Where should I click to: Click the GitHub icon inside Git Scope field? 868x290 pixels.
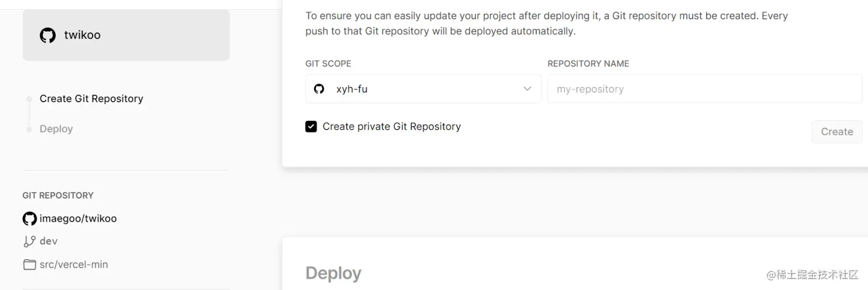(319, 89)
